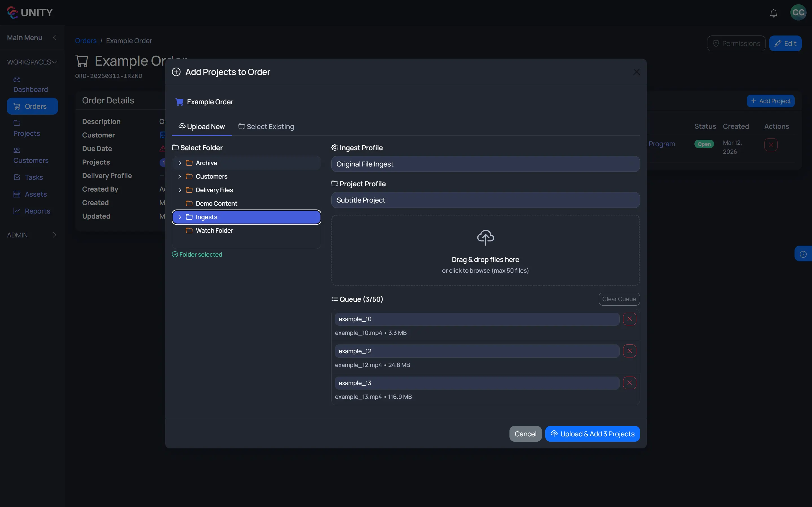Stay on the Upload New tab

point(202,127)
